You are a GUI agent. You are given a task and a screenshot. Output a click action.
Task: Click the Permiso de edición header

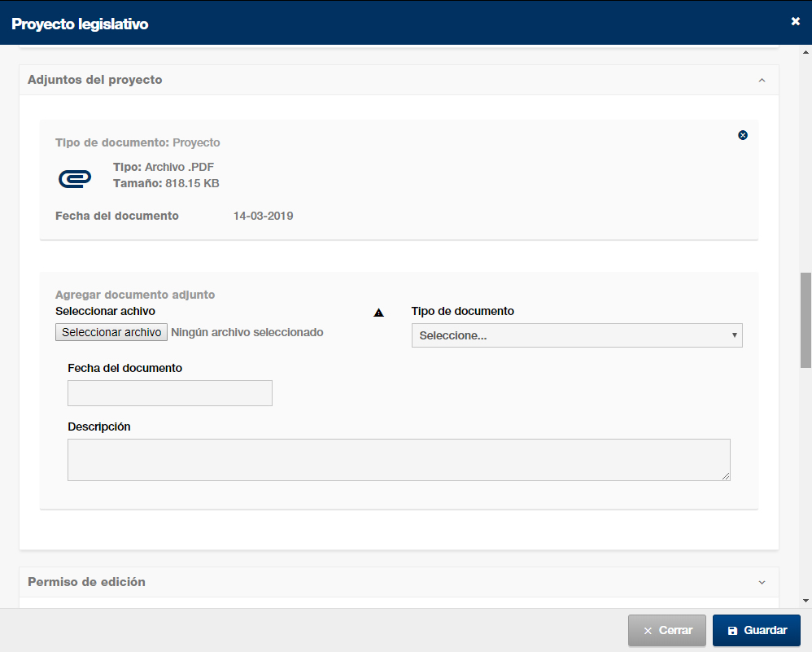399,582
